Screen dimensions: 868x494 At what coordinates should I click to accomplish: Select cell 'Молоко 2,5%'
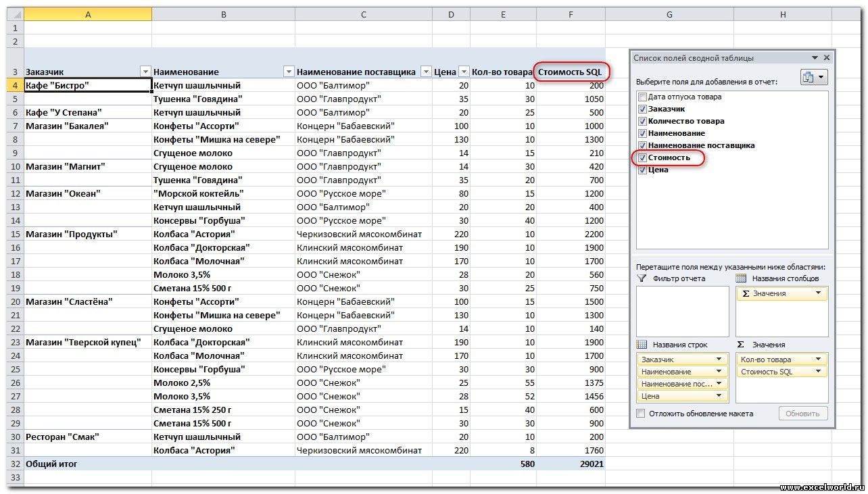pyautogui.click(x=223, y=382)
